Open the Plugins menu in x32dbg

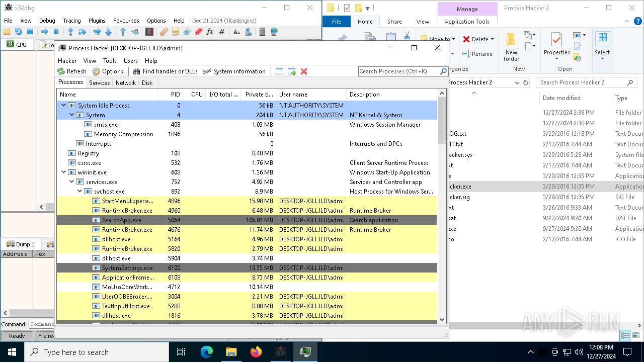(97, 21)
